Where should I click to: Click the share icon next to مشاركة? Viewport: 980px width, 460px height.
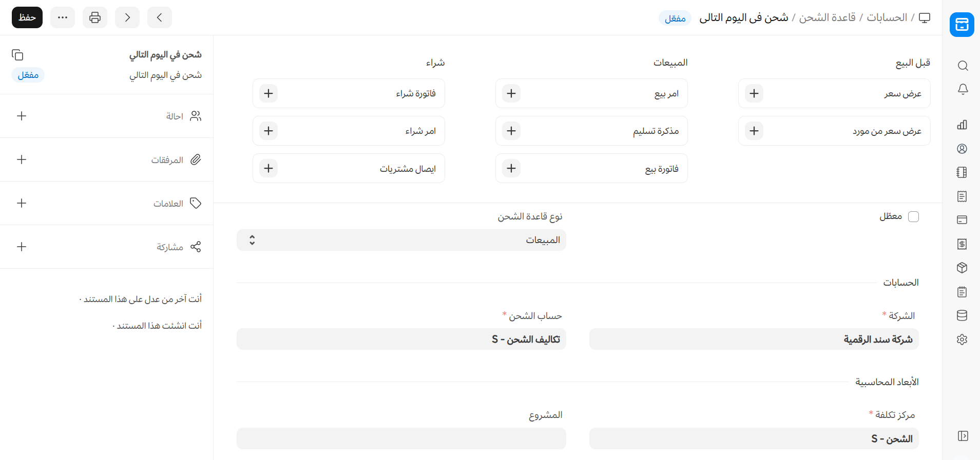196,247
